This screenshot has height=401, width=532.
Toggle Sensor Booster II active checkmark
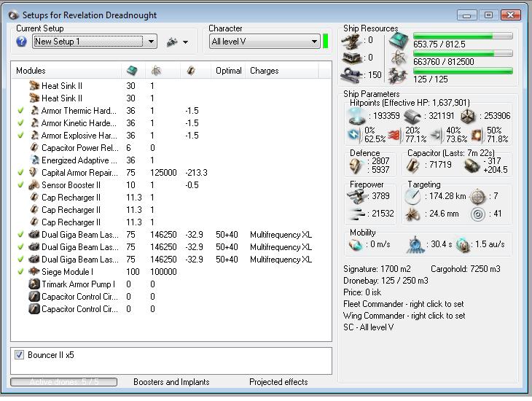click(20, 185)
